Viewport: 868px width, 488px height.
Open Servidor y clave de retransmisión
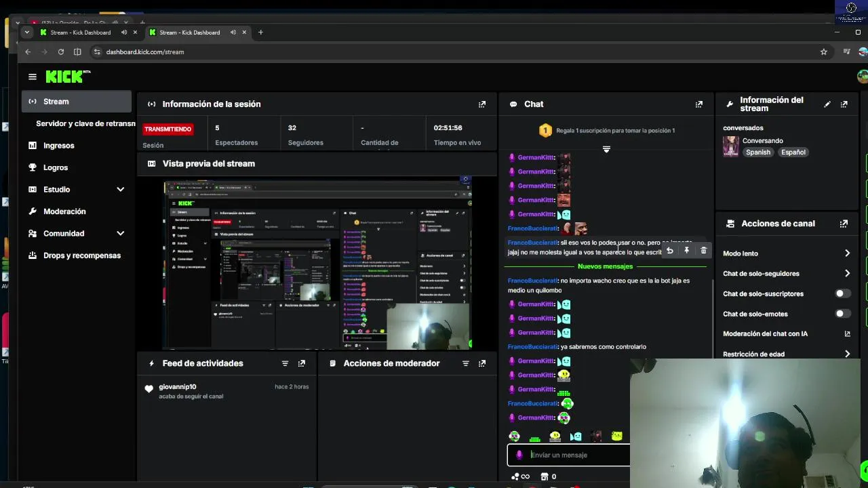(85, 123)
